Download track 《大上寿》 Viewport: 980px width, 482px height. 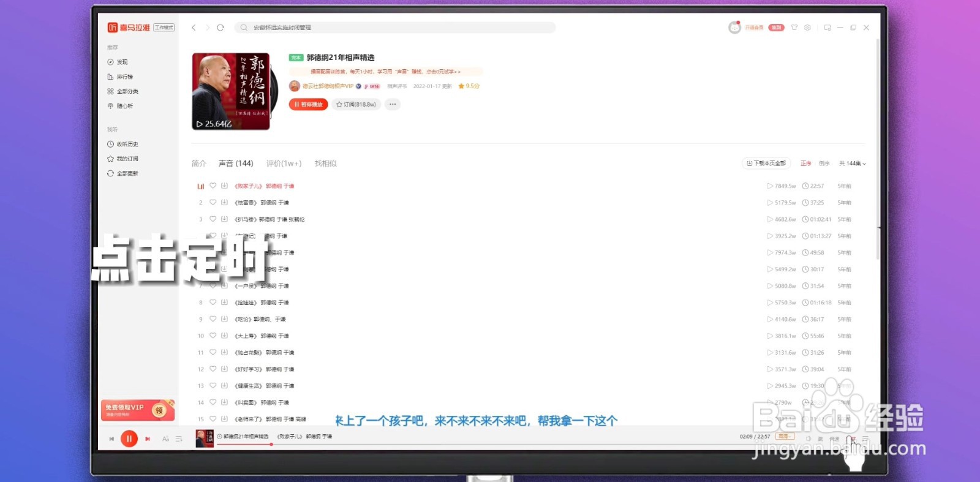click(x=224, y=336)
